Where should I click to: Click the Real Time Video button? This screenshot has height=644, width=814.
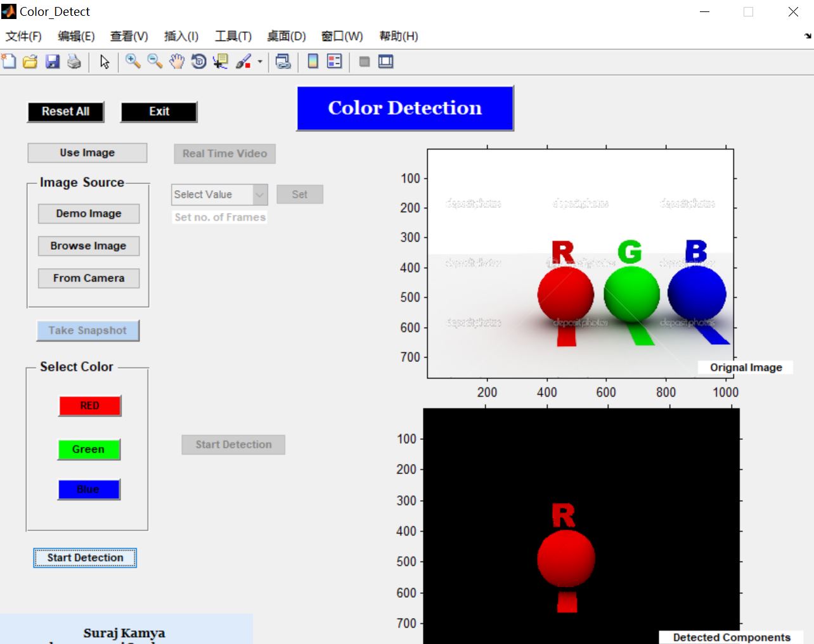224,153
